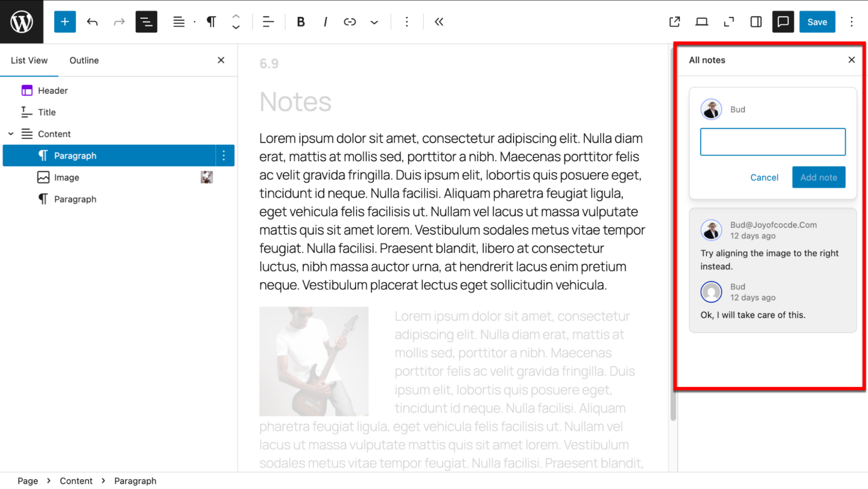Apply bold formatting
Image resolution: width=868 pixels, height=489 pixels.
(301, 22)
